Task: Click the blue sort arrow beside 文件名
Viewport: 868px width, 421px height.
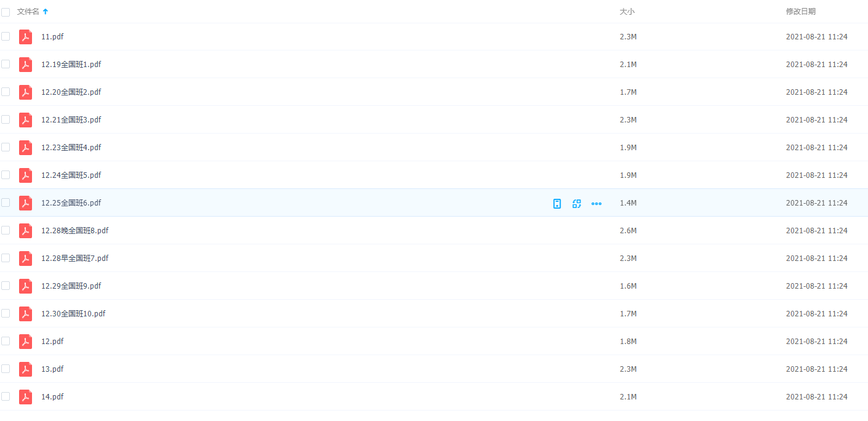Action: 46,12
